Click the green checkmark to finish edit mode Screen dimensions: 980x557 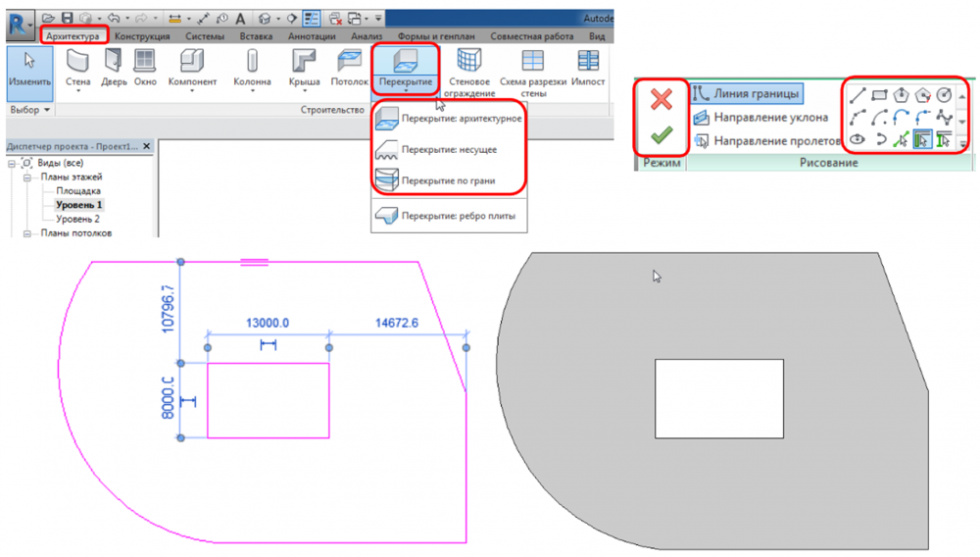[661, 134]
